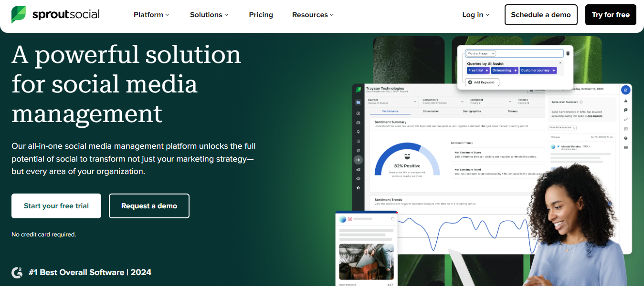The height and width of the screenshot is (286, 644).
Task: Open the bar chart reports icon
Action: [x=358, y=169]
